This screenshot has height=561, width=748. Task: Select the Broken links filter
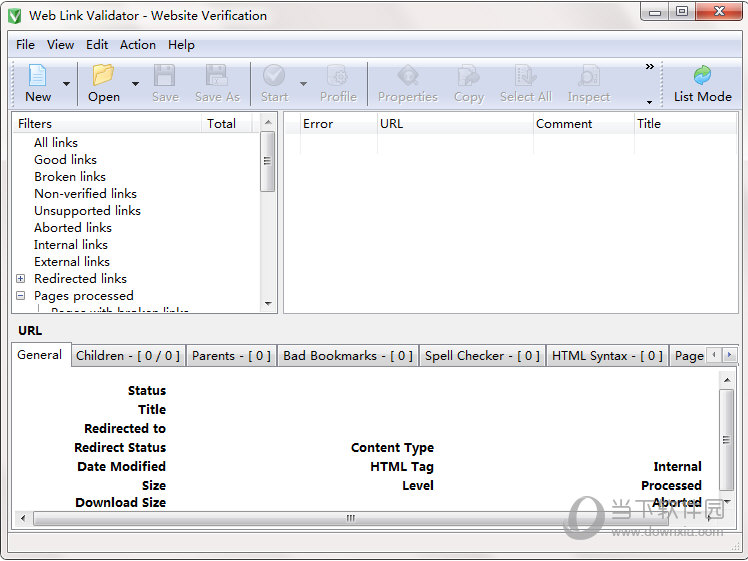point(70,177)
